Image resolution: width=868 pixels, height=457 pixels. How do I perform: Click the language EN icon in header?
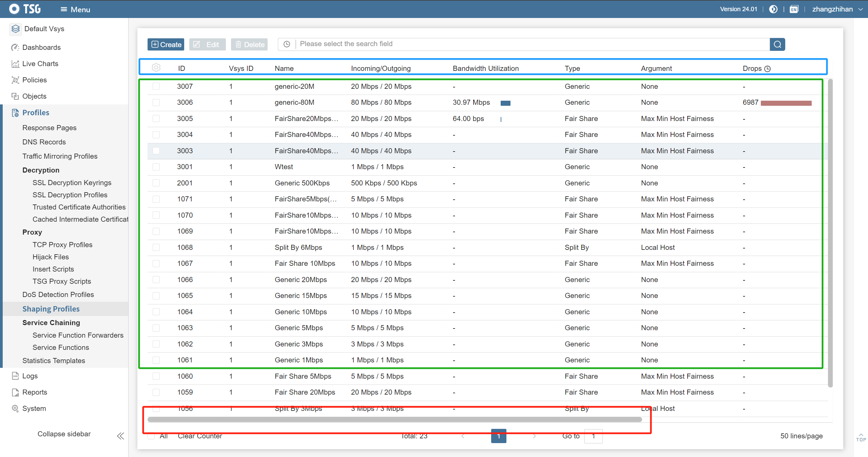click(794, 9)
